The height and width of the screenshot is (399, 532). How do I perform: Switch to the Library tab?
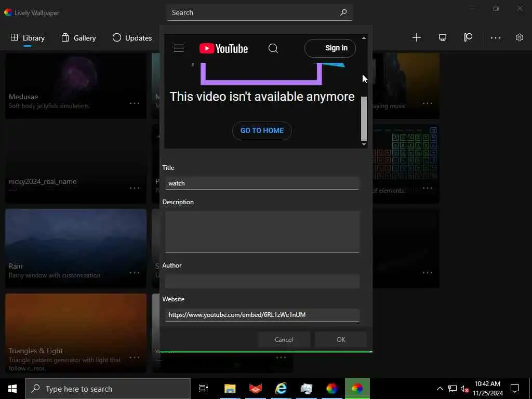click(x=28, y=38)
